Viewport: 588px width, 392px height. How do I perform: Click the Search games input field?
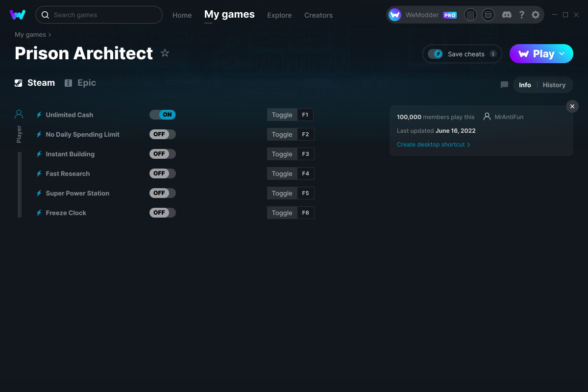[99, 15]
